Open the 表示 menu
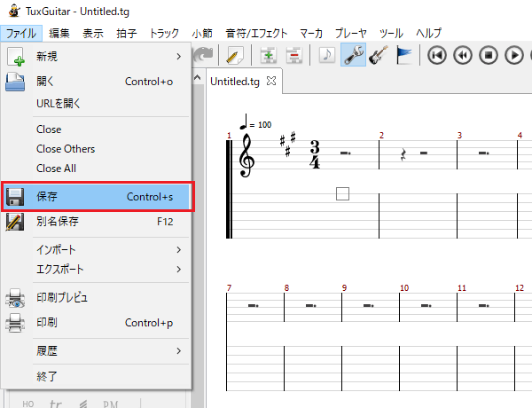Viewport: 532px width, 408px height. 92,34
